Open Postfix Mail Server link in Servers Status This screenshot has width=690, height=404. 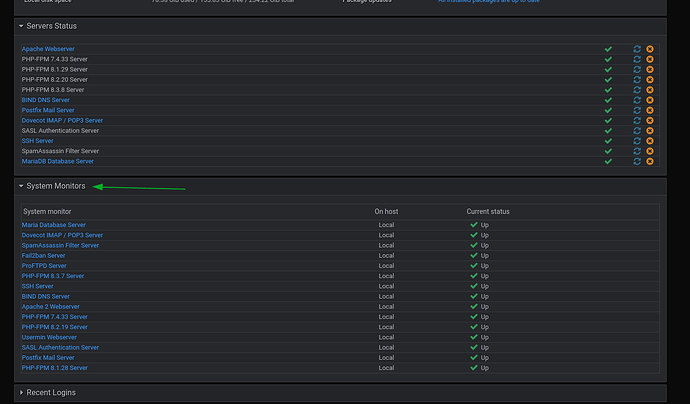click(x=48, y=110)
